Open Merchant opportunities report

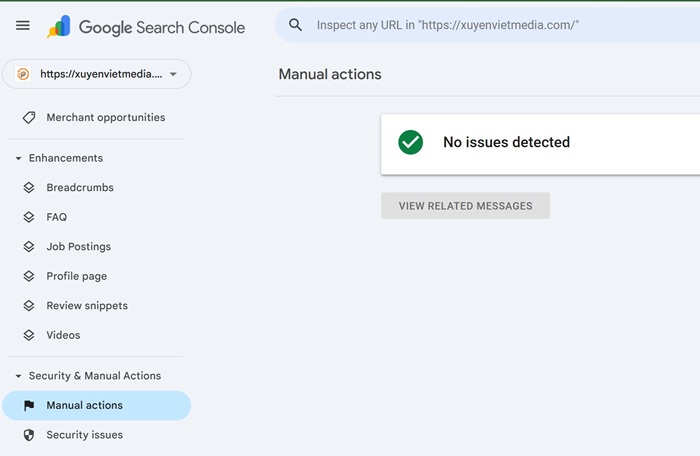pos(96,117)
